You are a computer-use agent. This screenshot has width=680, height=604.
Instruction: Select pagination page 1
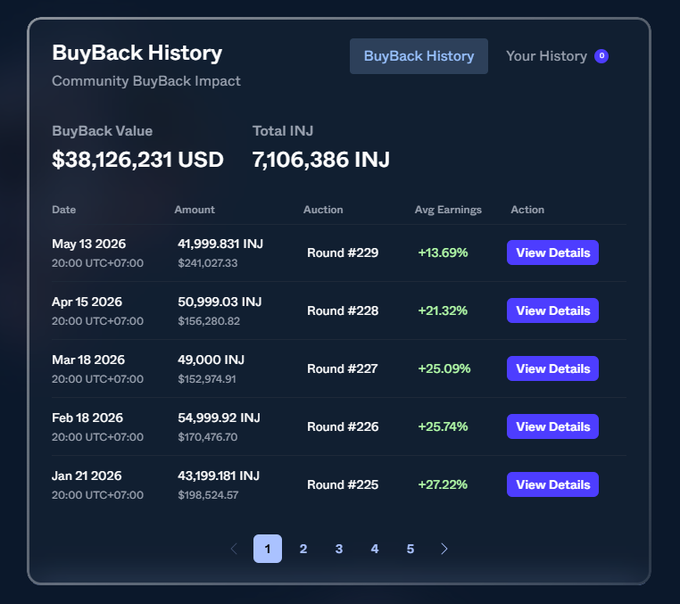(x=268, y=548)
